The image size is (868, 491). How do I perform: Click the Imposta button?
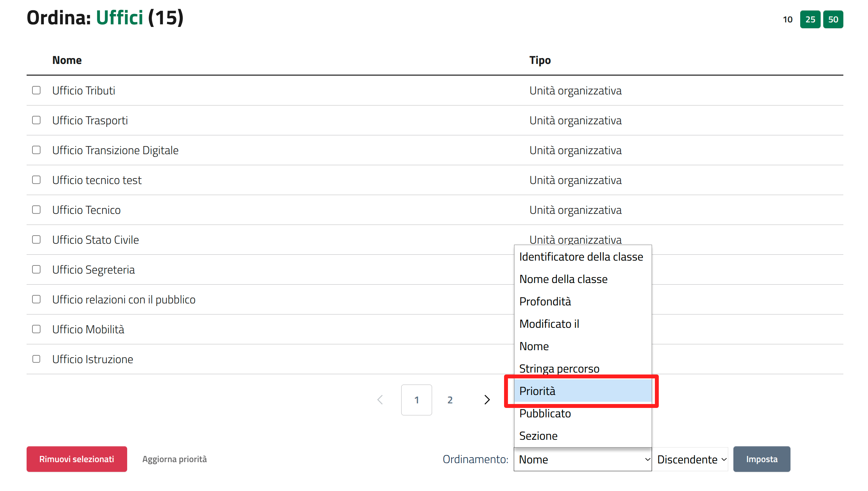[761, 459]
